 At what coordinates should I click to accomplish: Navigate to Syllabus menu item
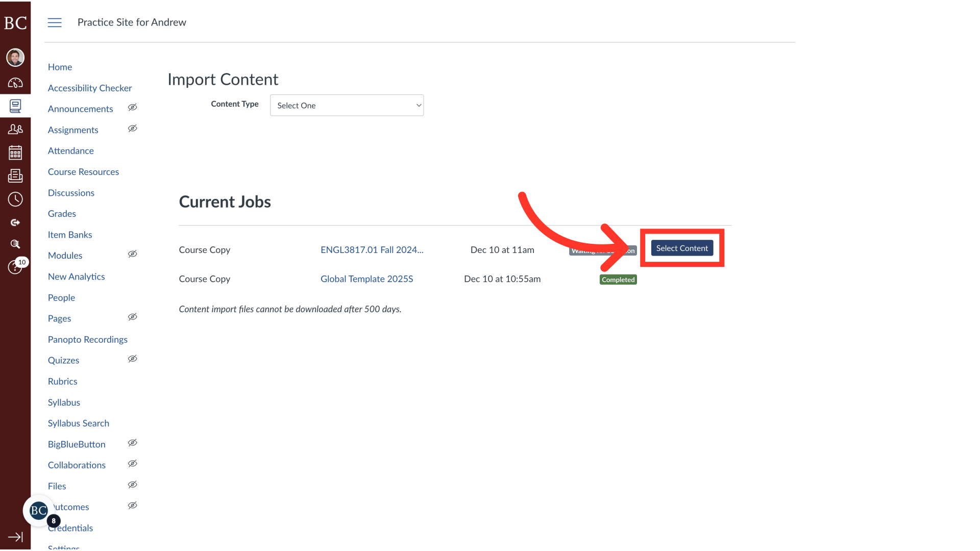63,402
